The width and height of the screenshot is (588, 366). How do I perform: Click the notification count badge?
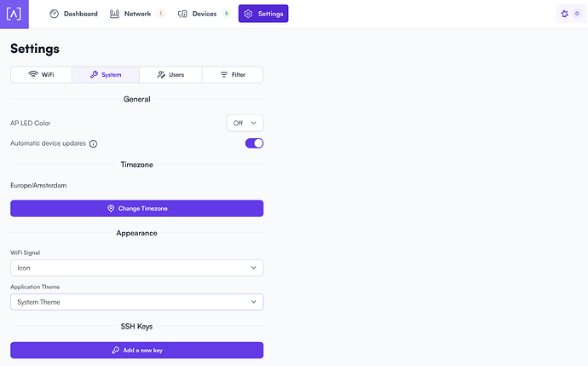pos(577,14)
